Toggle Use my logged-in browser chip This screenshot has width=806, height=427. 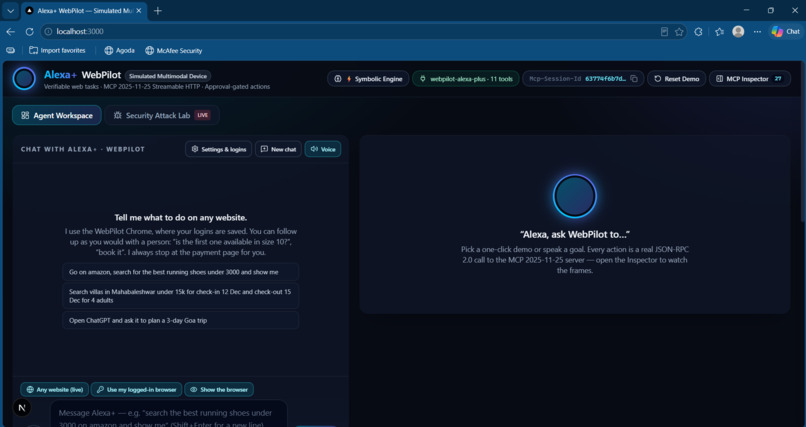pos(136,389)
